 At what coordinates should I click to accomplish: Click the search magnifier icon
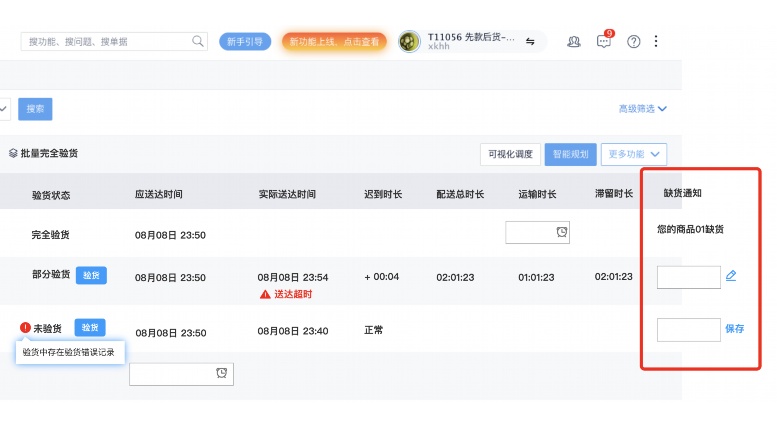pos(197,41)
